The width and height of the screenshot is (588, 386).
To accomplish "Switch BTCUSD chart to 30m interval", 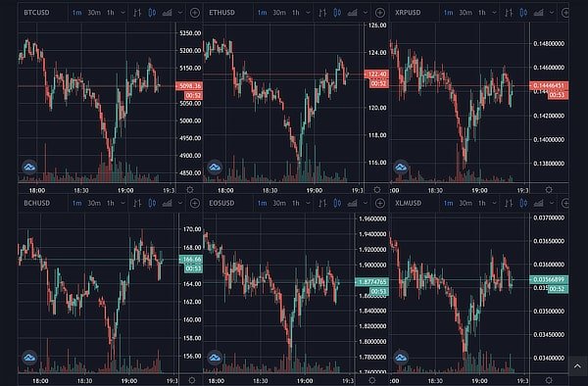I will (x=94, y=13).
